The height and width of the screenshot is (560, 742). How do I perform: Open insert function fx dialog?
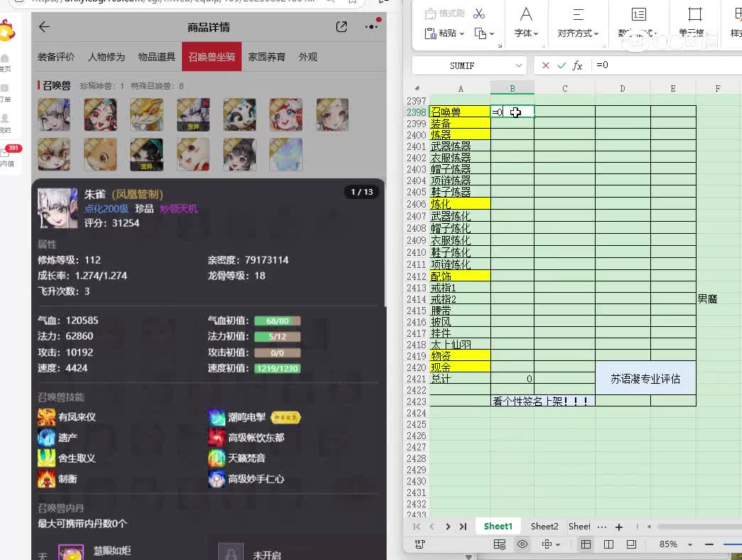click(577, 65)
